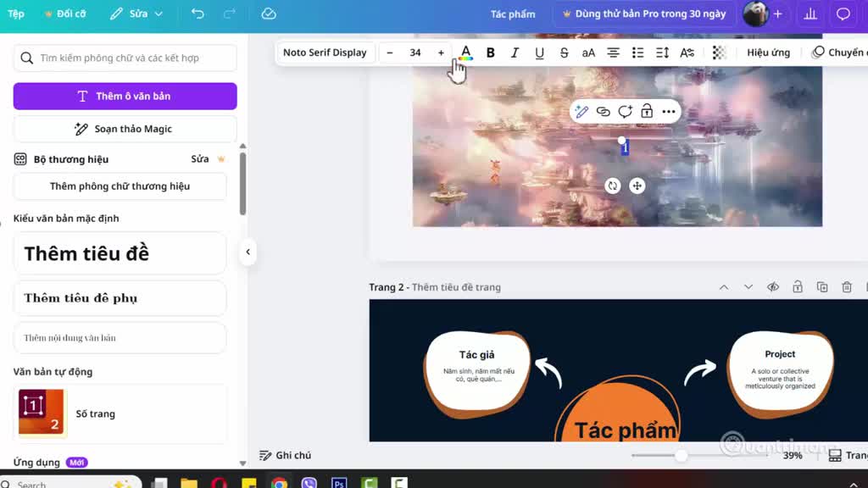Open File Explorer in the taskbar
The width and height of the screenshot is (868, 488).
[189, 482]
